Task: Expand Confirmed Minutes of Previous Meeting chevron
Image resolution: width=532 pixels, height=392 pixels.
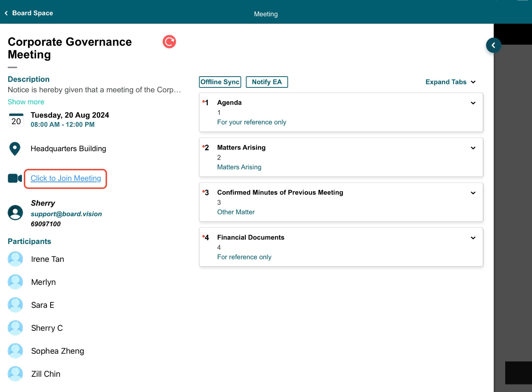Action: click(x=473, y=193)
